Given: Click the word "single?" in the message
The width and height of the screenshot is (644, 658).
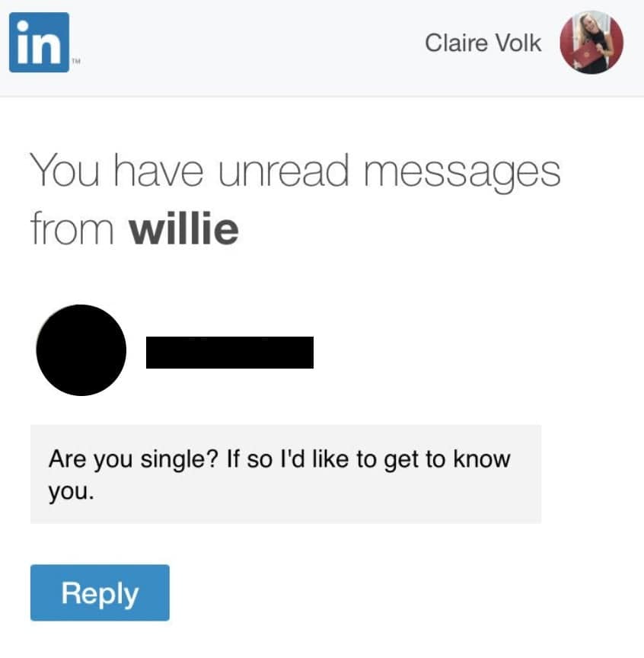Looking at the screenshot, I should 180,460.
